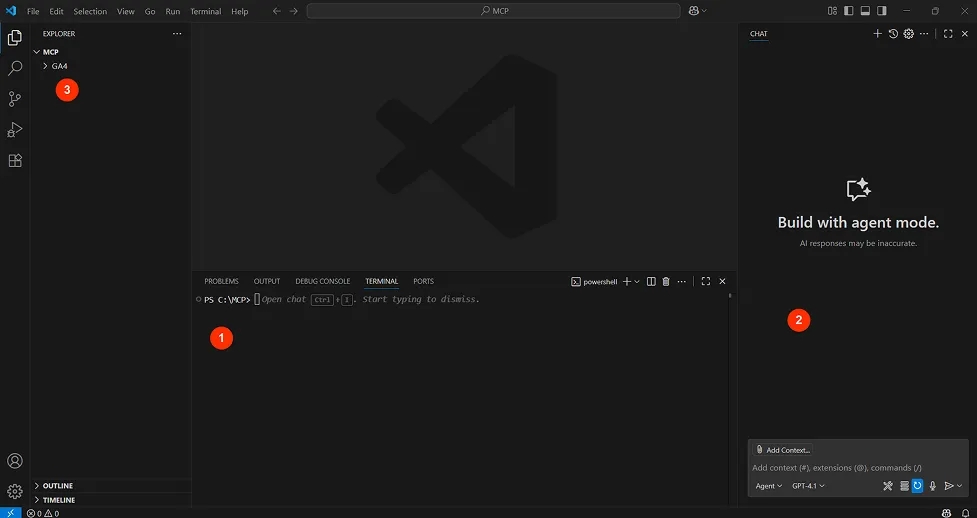Open the Edit menu
Image resolution: width=977 pixels, height=518 pixels.
[57, 11]
